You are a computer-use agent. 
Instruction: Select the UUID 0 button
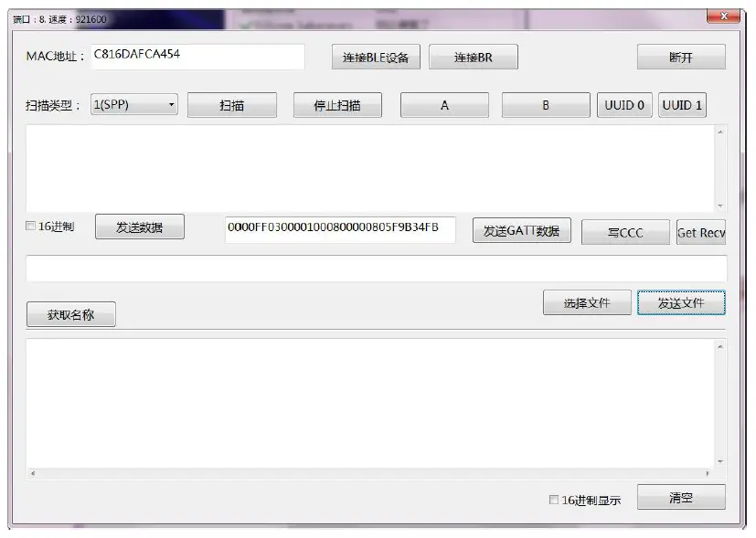click(623, 104)
